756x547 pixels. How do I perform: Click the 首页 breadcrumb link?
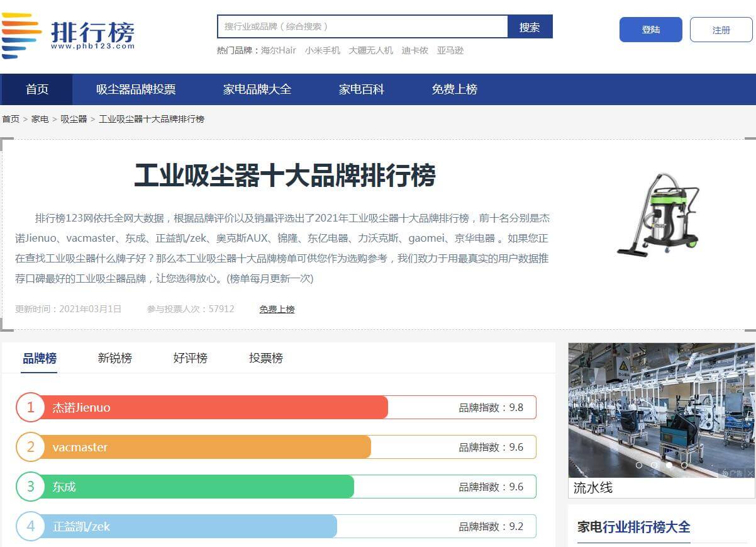11,119
